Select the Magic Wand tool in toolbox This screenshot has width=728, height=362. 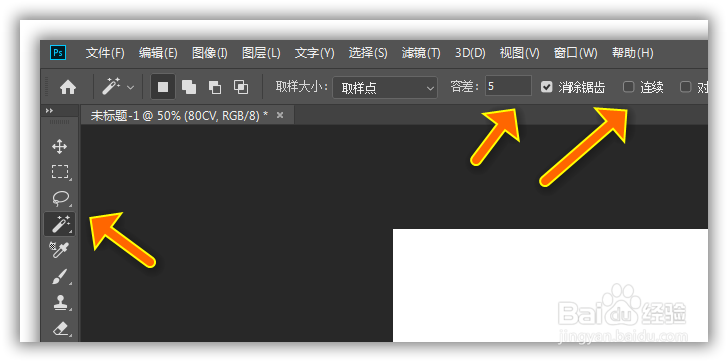59,224
